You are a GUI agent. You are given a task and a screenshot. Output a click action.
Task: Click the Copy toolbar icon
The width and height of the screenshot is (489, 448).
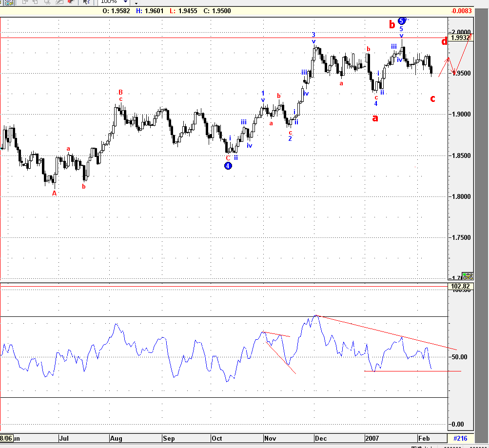(25, 3)
